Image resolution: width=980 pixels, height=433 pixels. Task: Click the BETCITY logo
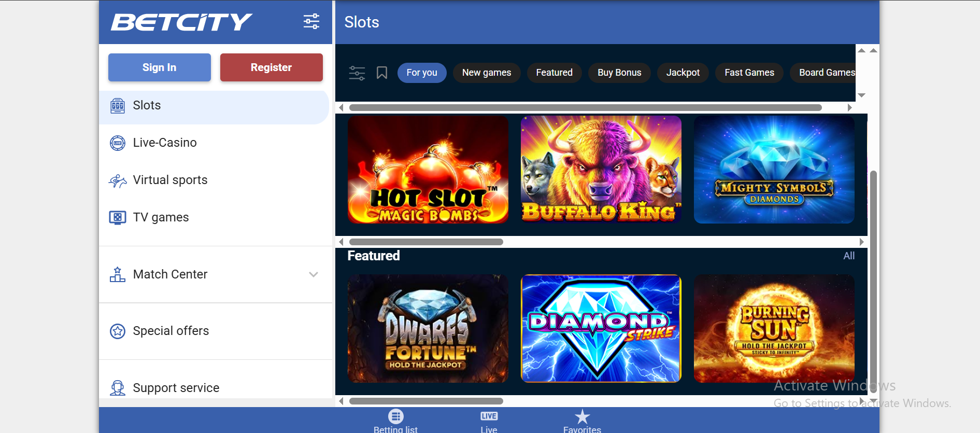coord(181,22)
